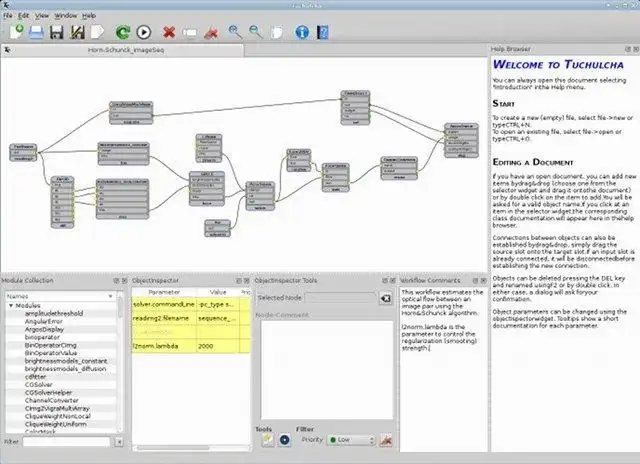Click the yellow note tool under Tools
The image size is (640, 464).
tap(268, 440)
